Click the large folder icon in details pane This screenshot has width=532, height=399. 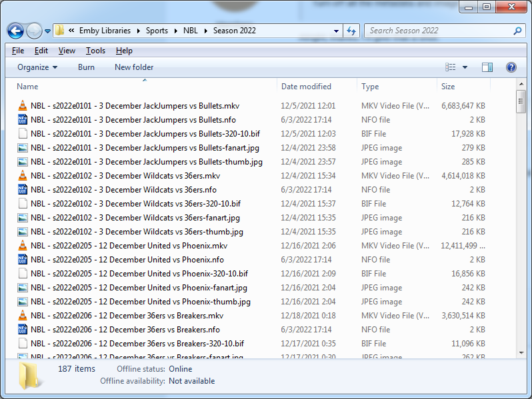[30, 376]
